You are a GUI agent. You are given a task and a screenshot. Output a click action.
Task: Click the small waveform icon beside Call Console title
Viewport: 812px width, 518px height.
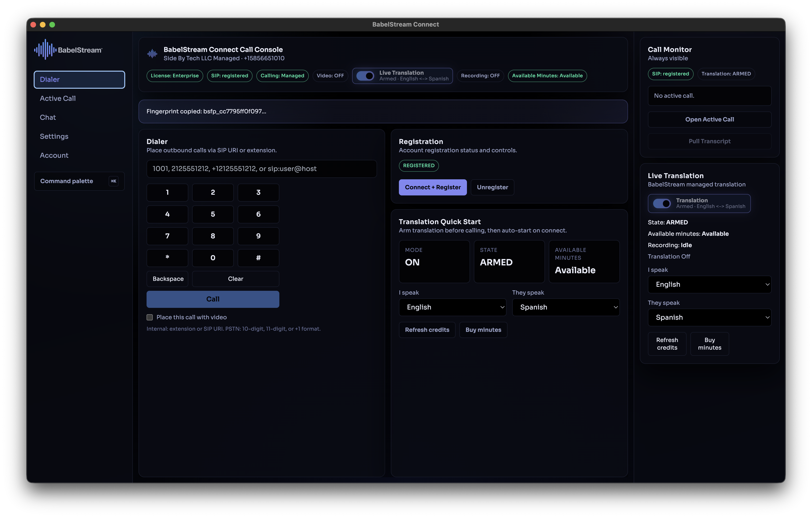[152, 54]
